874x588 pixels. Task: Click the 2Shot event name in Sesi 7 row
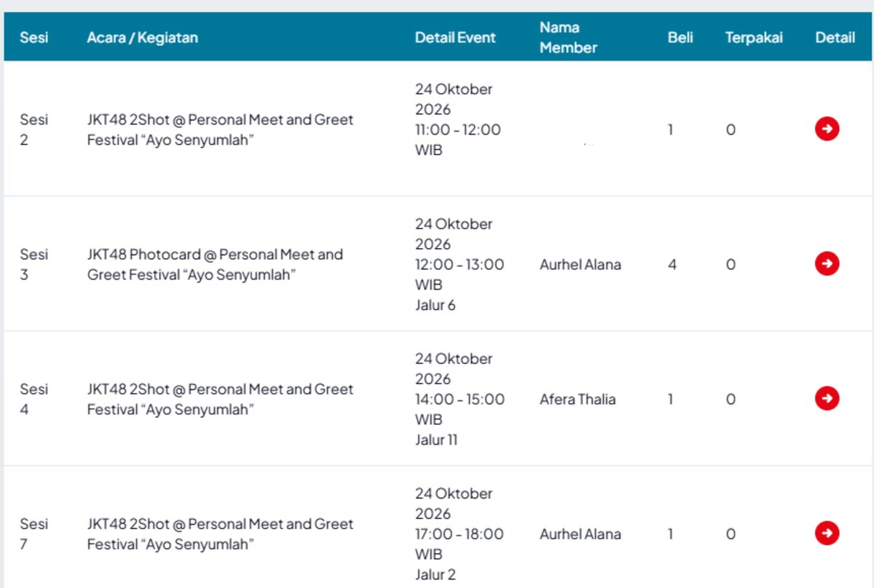[220, 533]
